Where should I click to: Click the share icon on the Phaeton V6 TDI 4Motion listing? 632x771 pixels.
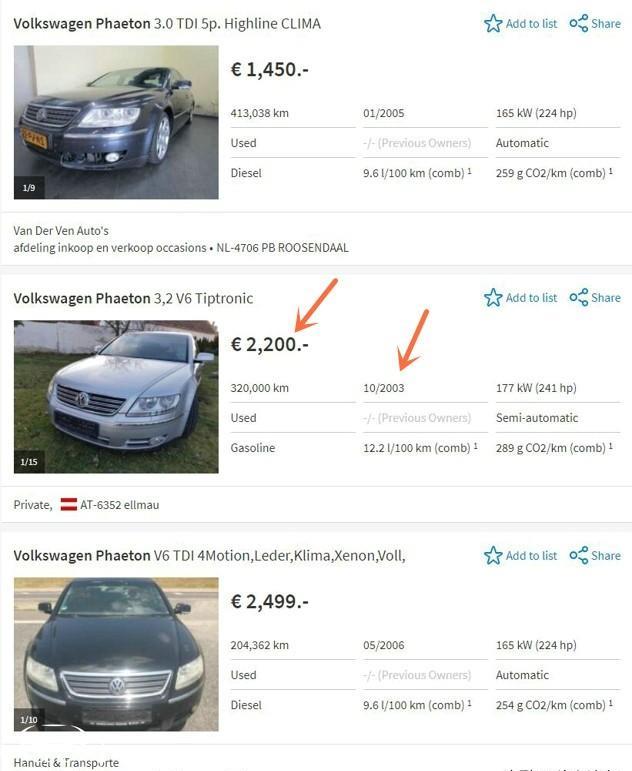click(x=578, y=555)
